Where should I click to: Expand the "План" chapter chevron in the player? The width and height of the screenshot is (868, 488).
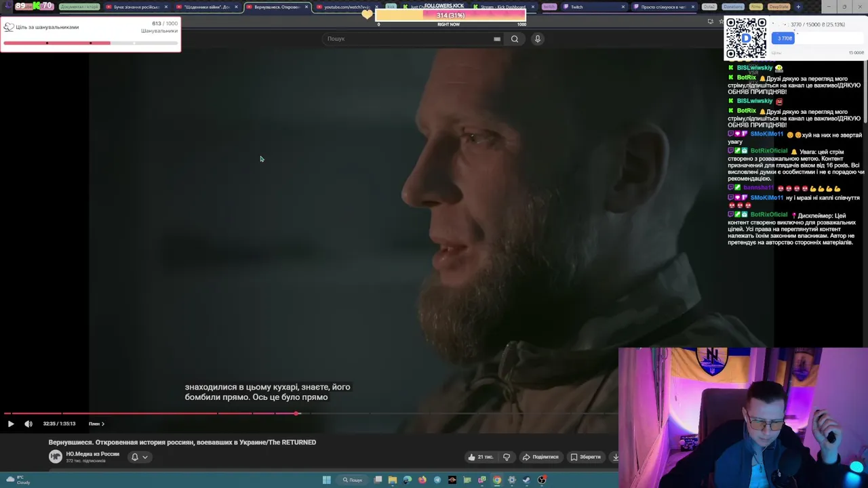[x=102, y=424]
